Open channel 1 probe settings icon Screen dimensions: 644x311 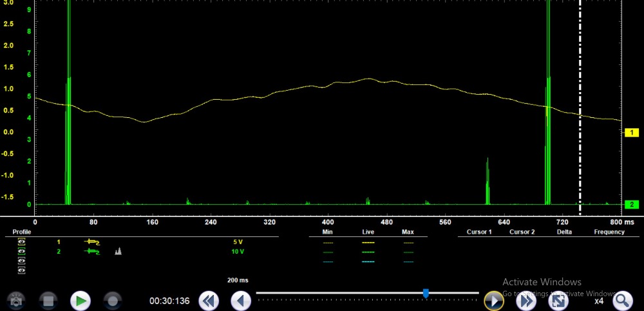click(93, 242)
